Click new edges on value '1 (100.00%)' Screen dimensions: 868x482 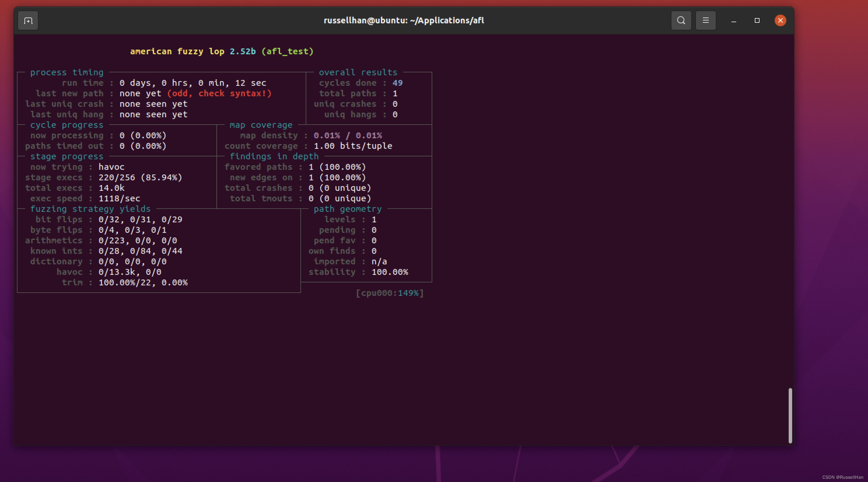(337, 177)
